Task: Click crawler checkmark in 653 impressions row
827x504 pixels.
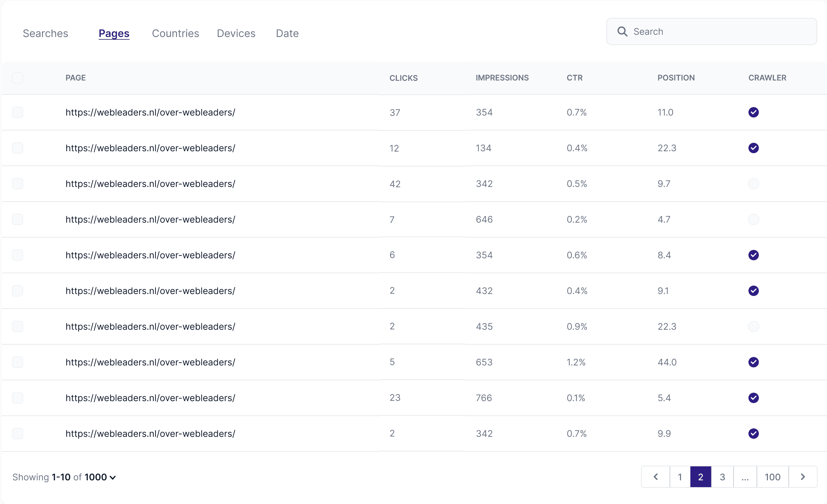Action: [753, 362]
